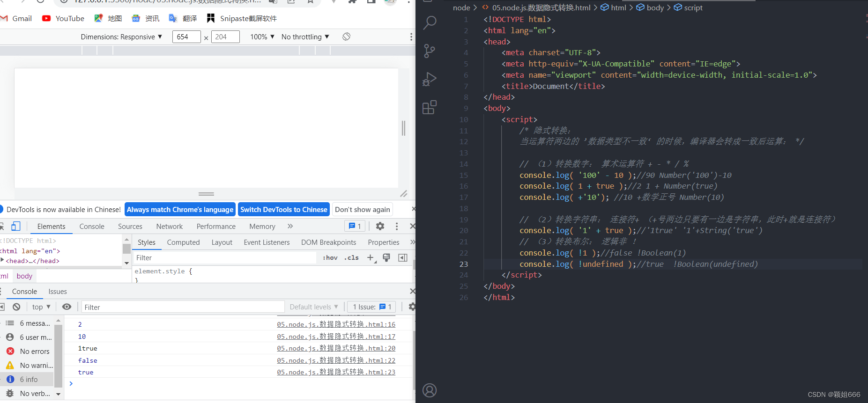The width and height of the screenshot is (868, 403).
Task: Open source link html:16
Action: pyautogui.click(x=336, y=324)
